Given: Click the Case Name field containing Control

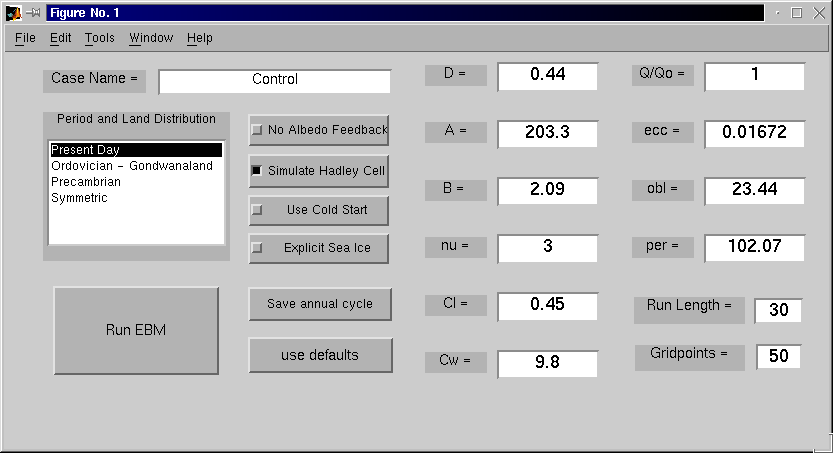Looking at the screenshot, I should pos(275,81).
